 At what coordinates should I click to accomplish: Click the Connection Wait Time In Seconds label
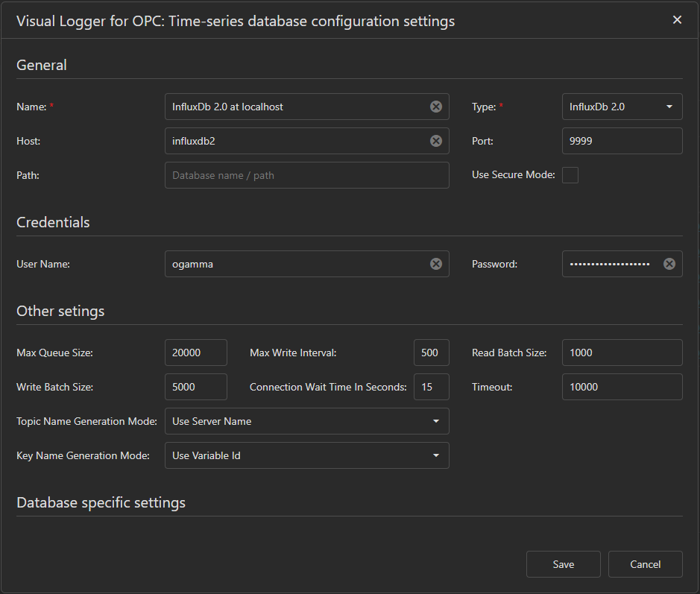(328, 387)
